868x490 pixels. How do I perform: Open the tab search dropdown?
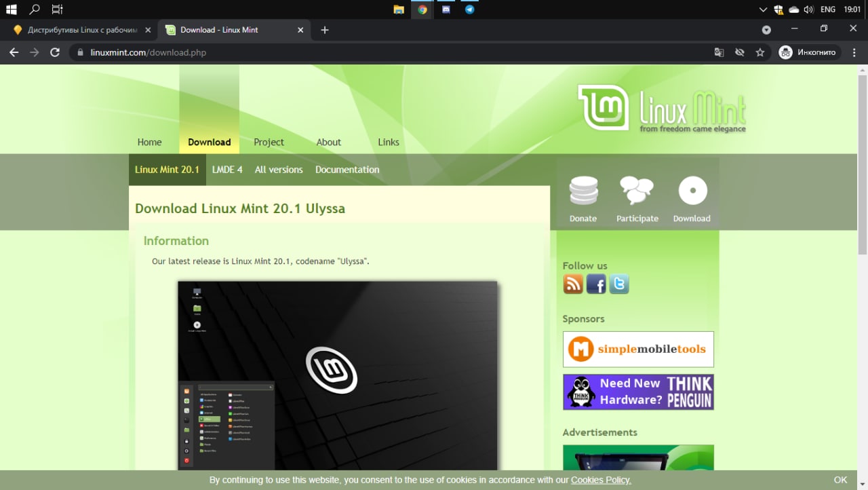(x=766, y=30)
